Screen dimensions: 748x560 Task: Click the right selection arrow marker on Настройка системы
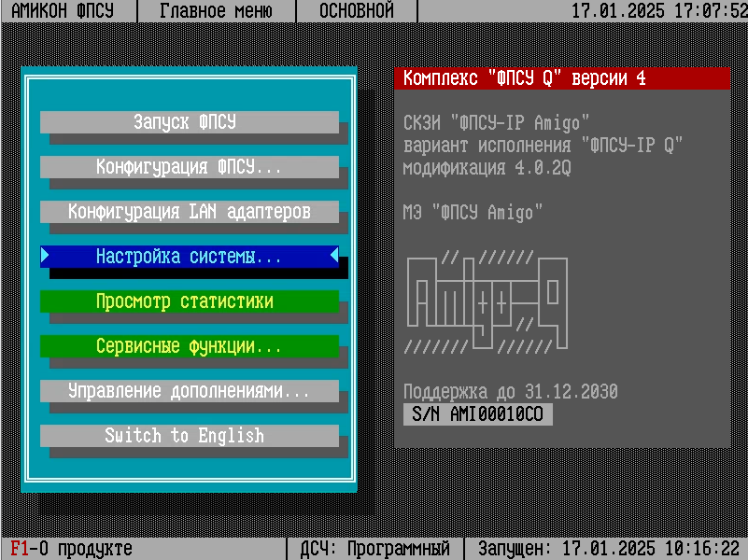pos(333,257)
